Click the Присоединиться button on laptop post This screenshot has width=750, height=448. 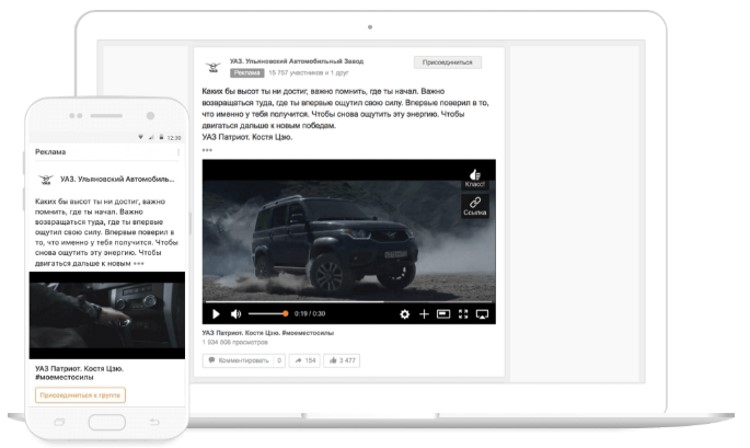tap(447, 62)
